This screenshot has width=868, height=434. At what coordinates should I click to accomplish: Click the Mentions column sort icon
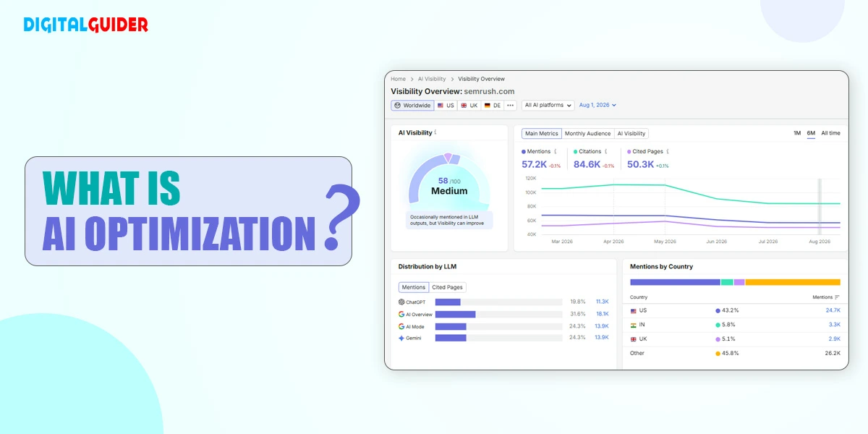(x=838, y=297)
